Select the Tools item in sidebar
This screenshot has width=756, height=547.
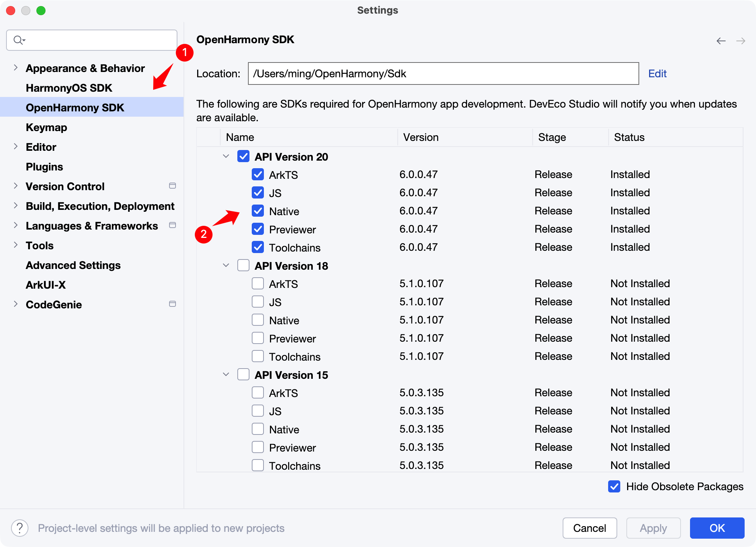(40, 245)
